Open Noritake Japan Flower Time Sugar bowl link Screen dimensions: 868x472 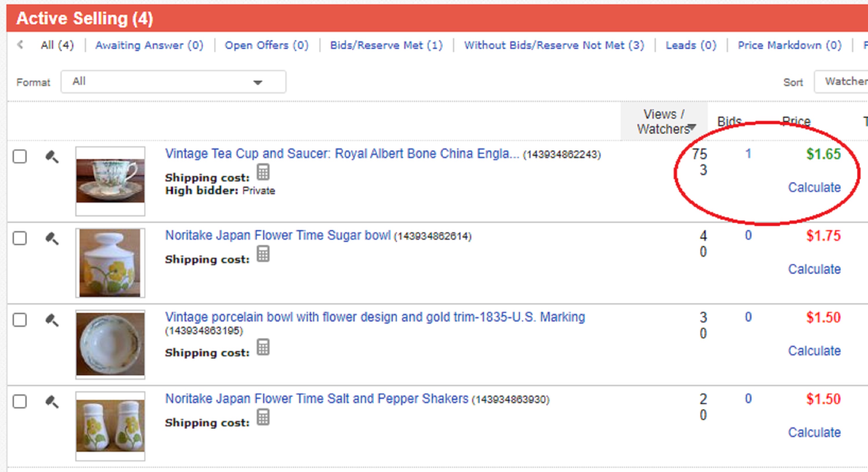coord(278,235)
